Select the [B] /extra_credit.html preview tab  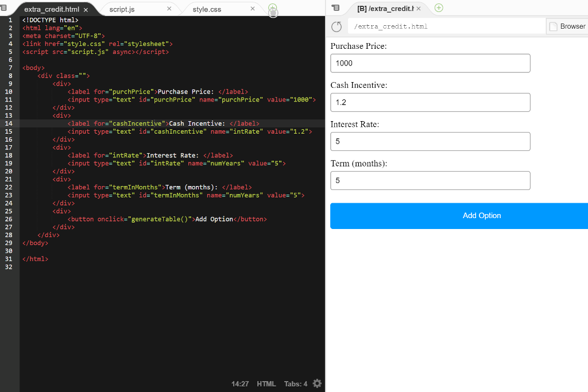point(381,9)
